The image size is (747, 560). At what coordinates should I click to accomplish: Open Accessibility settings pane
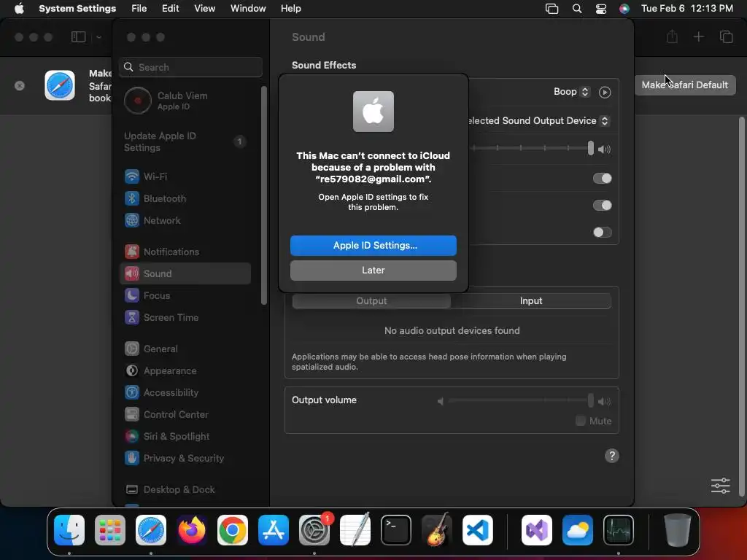(x=185, y=393)
